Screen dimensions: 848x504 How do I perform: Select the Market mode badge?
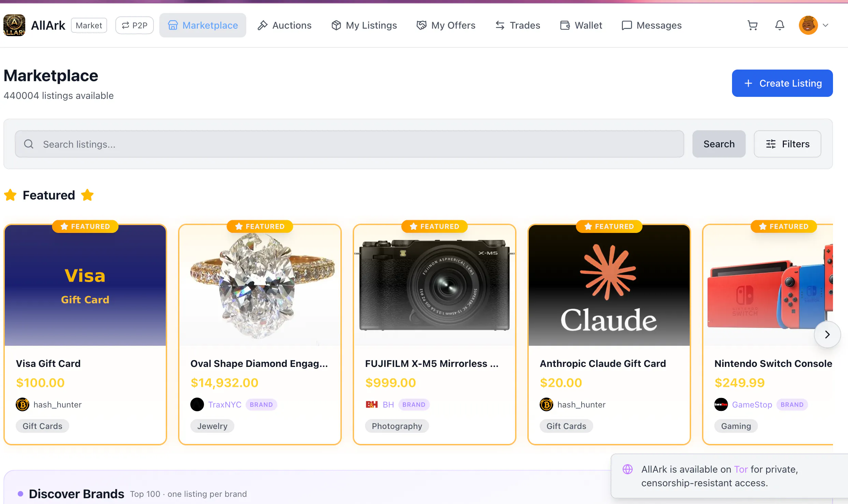click(89, 25)
